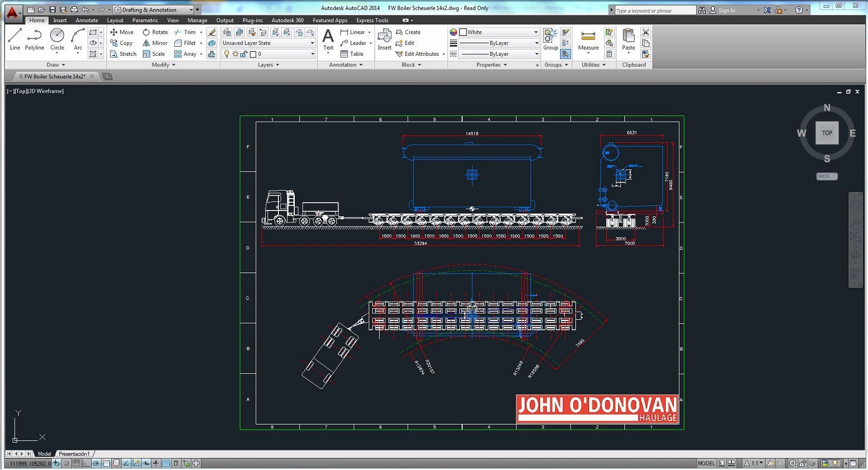Click the Quick Calculator icon in Utilities
The image size is (868, 470).
[x=609, y=54]
